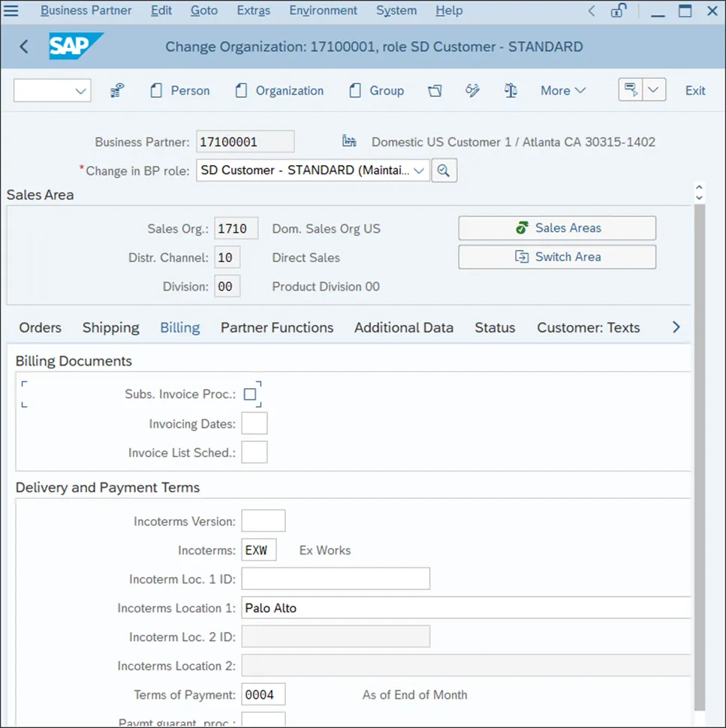The image size is (726, 728).
Task: Click the Terms of Payment field 0004
Action: click(x=264, y=694)
